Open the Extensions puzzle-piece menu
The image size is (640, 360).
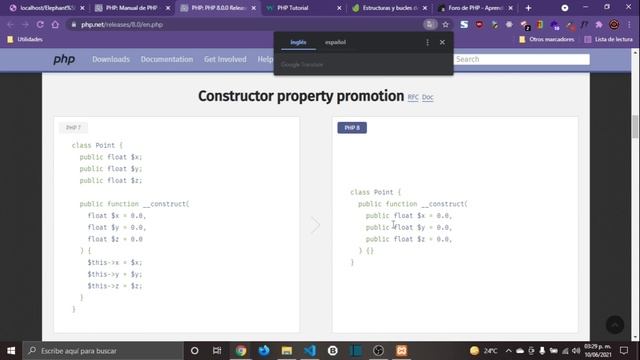(x=599, y=24)
